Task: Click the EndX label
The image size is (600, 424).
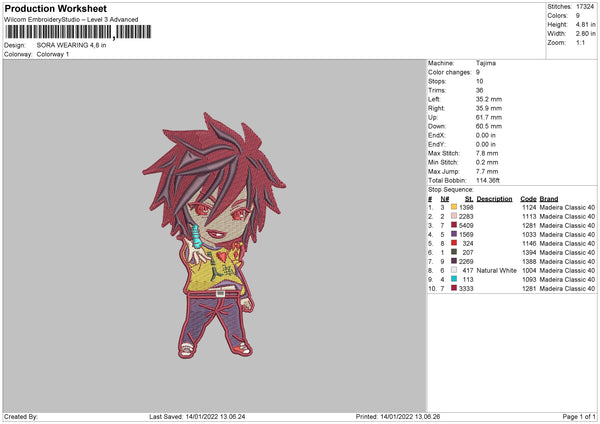Action: pos(437,135)
